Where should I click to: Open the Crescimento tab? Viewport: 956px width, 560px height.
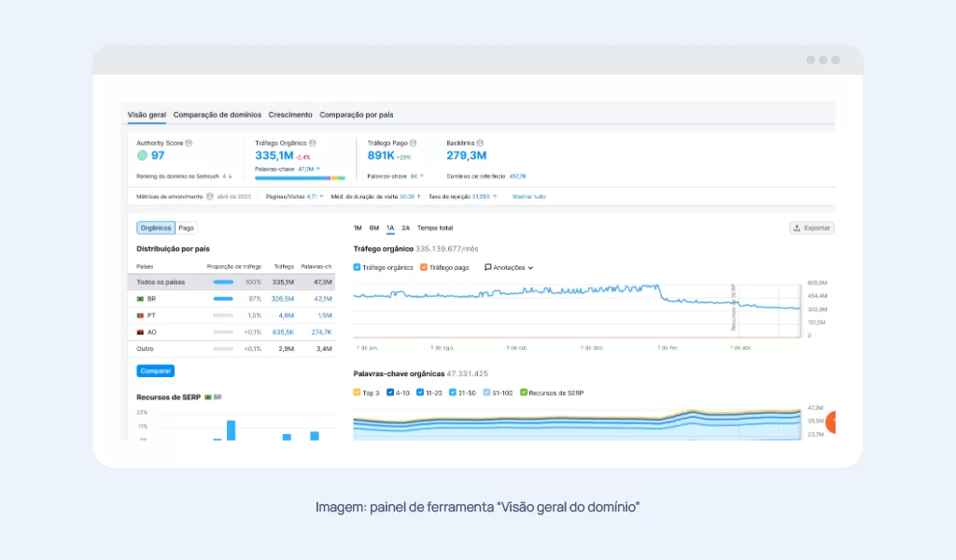pyautogui.click(x=290, y=115)
